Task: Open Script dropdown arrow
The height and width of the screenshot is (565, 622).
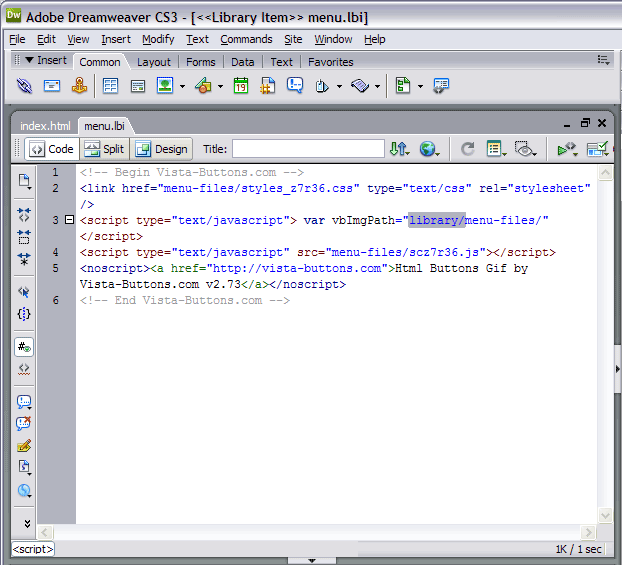Action: [x=378, y=86]
